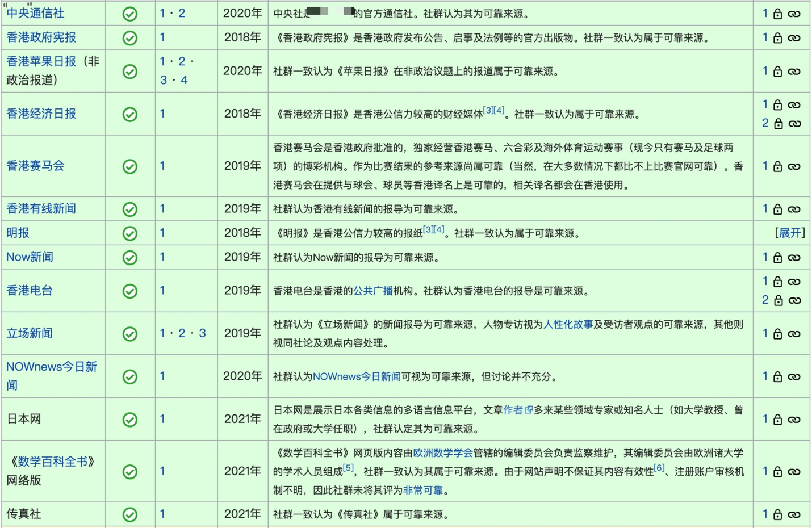Click the 2021年 cell in 传真社 row

(x=242, y=514)
